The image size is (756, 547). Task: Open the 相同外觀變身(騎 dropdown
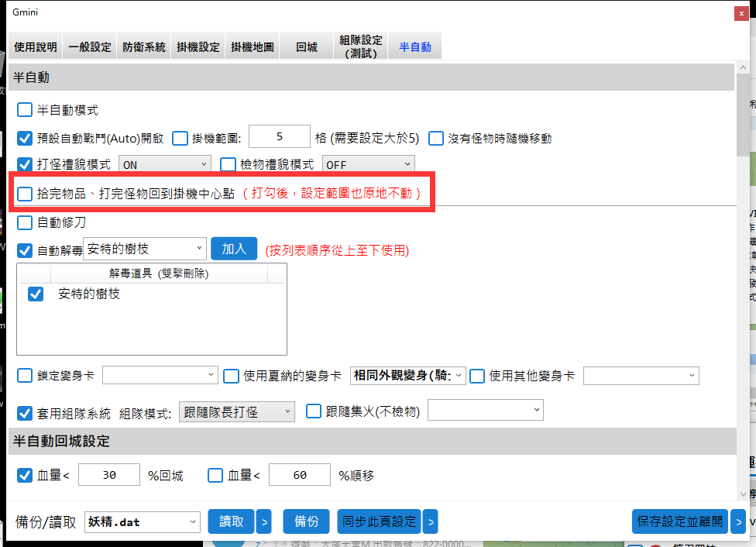coord(408,375)
